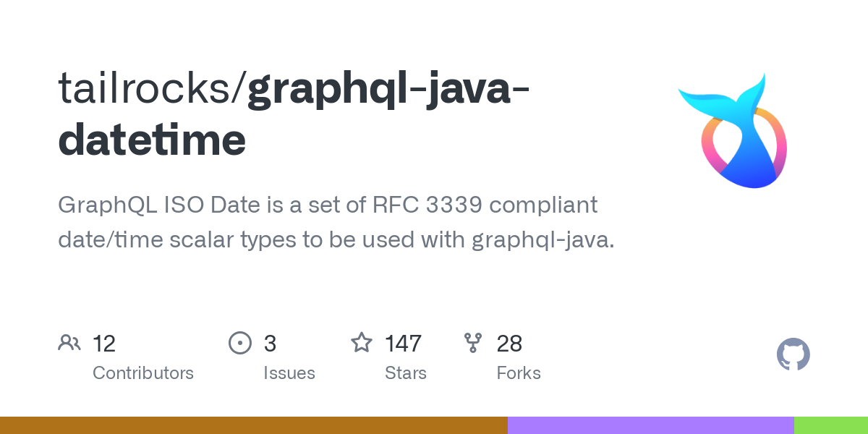The height and width of the screenshot is (434, 868).
Task: Click the Contributors label
Action: [143, 373]
